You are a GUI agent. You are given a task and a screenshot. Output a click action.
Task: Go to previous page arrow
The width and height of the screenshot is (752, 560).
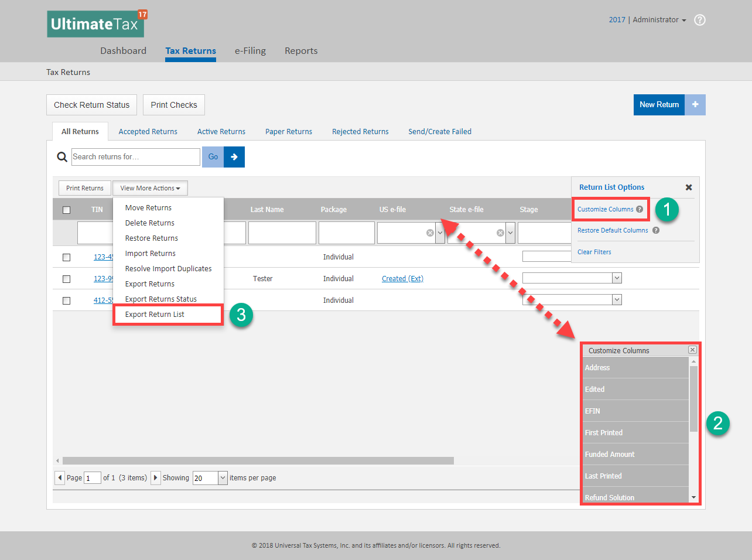pyautogui.click(x=60, y=478)
